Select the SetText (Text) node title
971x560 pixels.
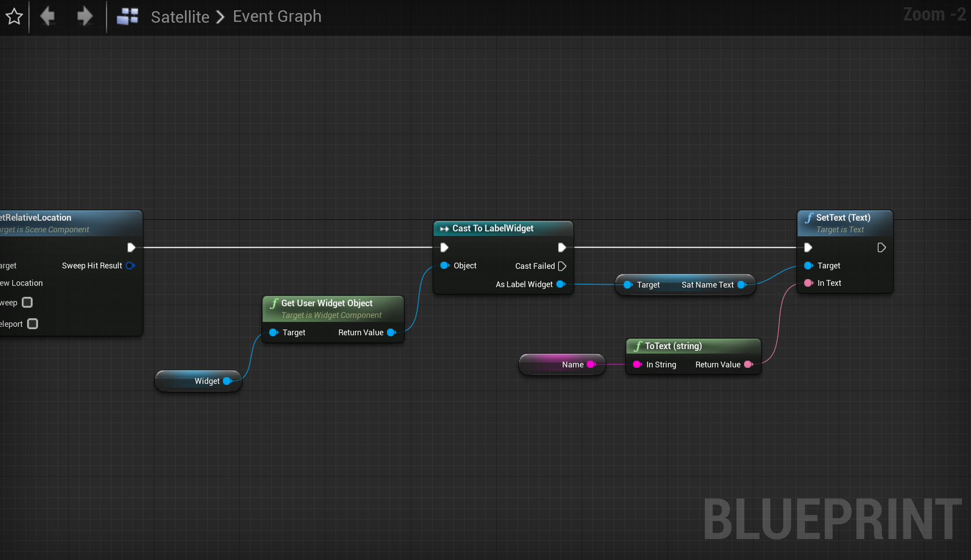(x=843, y=217)
